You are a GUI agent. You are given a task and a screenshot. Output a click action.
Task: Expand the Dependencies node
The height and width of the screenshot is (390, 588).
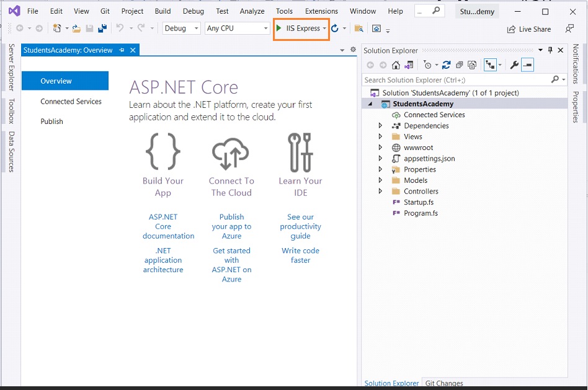380,126
